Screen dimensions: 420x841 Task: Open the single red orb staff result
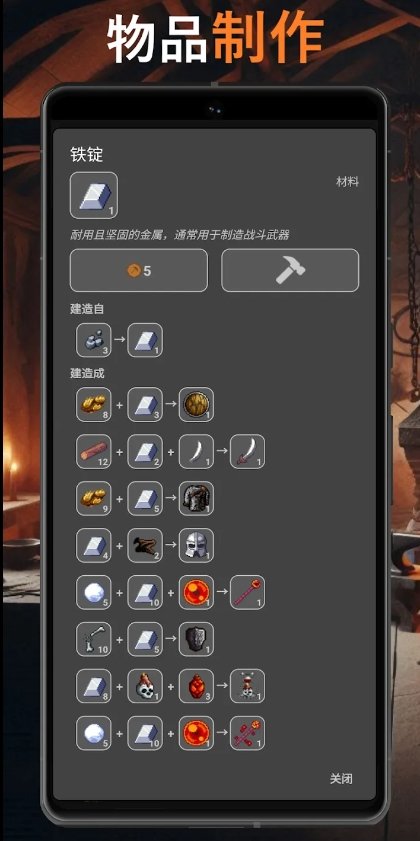point(247,592)
